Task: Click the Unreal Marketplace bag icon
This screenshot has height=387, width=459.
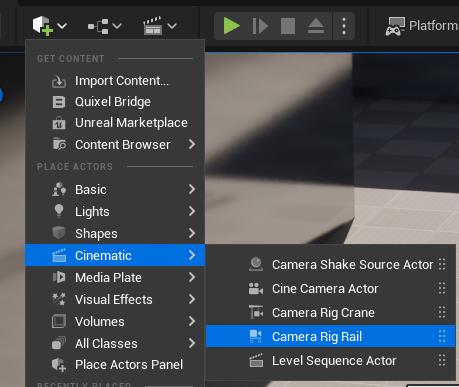Action: [59, 123]
